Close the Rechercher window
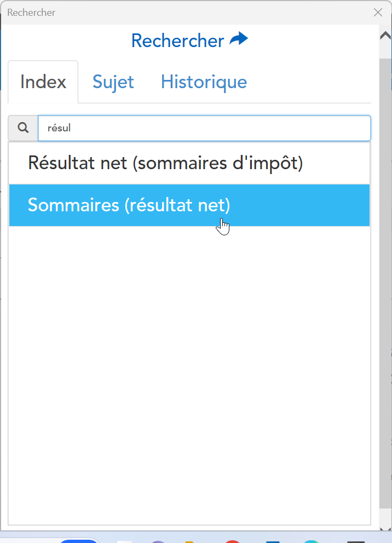The image size is (392, 543). [x=378, y=13]
